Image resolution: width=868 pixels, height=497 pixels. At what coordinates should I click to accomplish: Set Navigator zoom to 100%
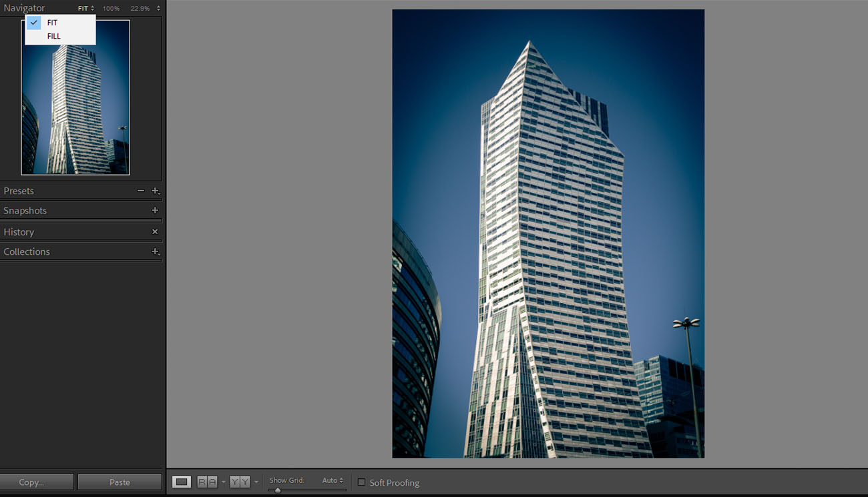[x=111, y=9]
